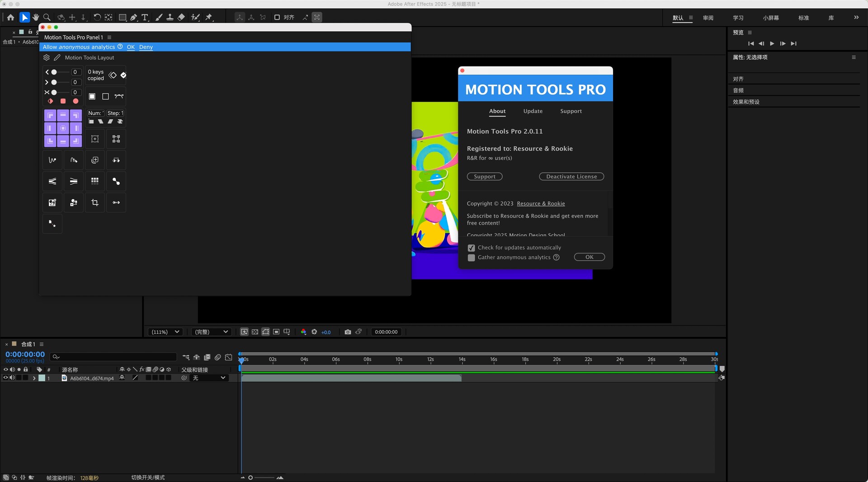
Task: Hide A6b6104 layer with eye toggle
Action: [5, 378]
